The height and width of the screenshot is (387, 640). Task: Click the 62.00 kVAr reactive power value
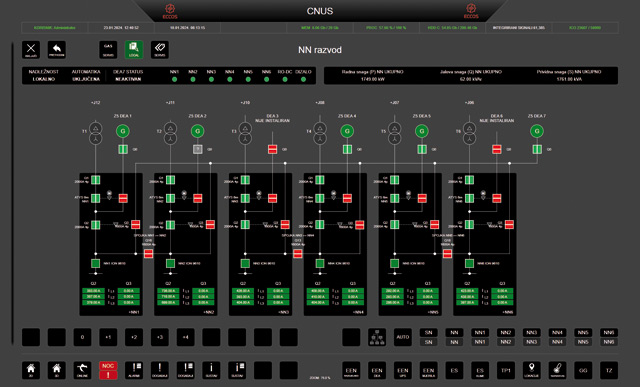click(471, 79)
